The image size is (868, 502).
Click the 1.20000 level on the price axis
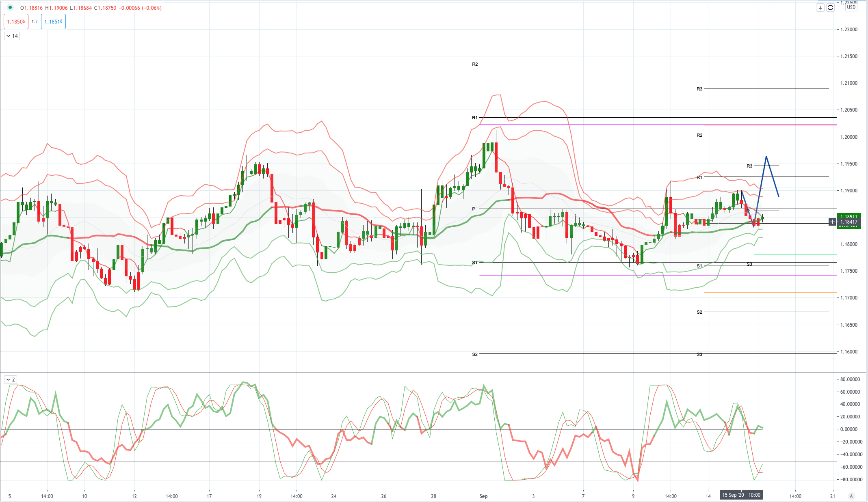pos(849,137)
